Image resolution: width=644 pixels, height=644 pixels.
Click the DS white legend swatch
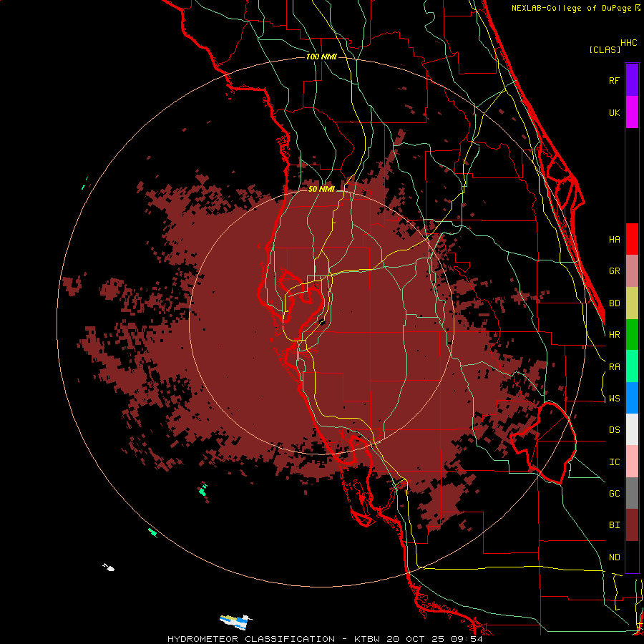click(x=632, y=429)
